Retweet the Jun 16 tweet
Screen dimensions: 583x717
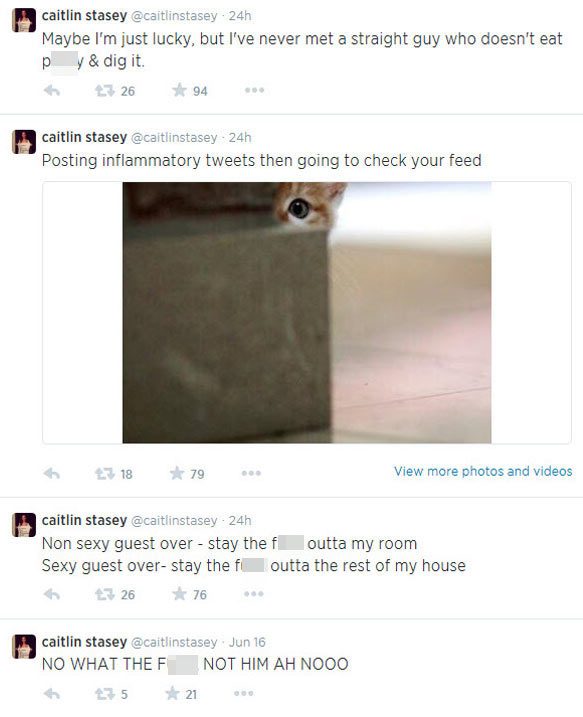105,694
